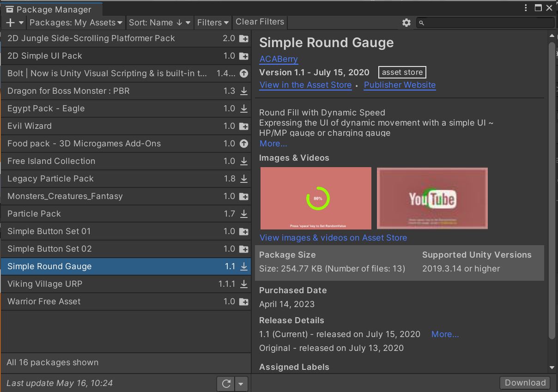Select the Simple Button Set 01 row
This screenshot has width=558, height=392.
tap(126, 232)
